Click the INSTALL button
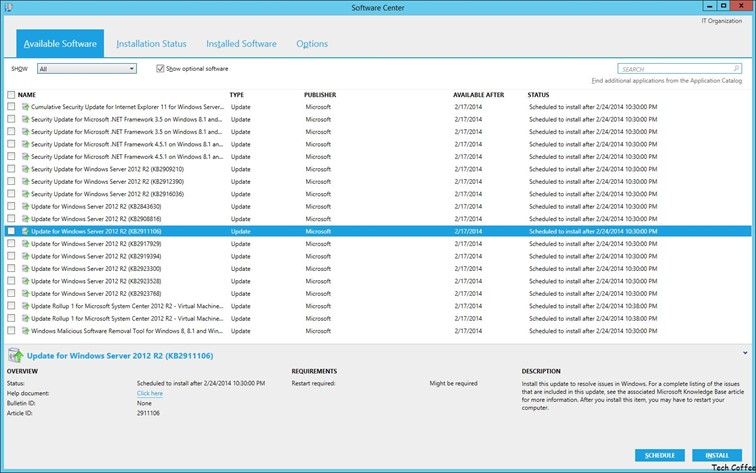The width and height of the screenshot is (756, 473). (x=717, y=455)
